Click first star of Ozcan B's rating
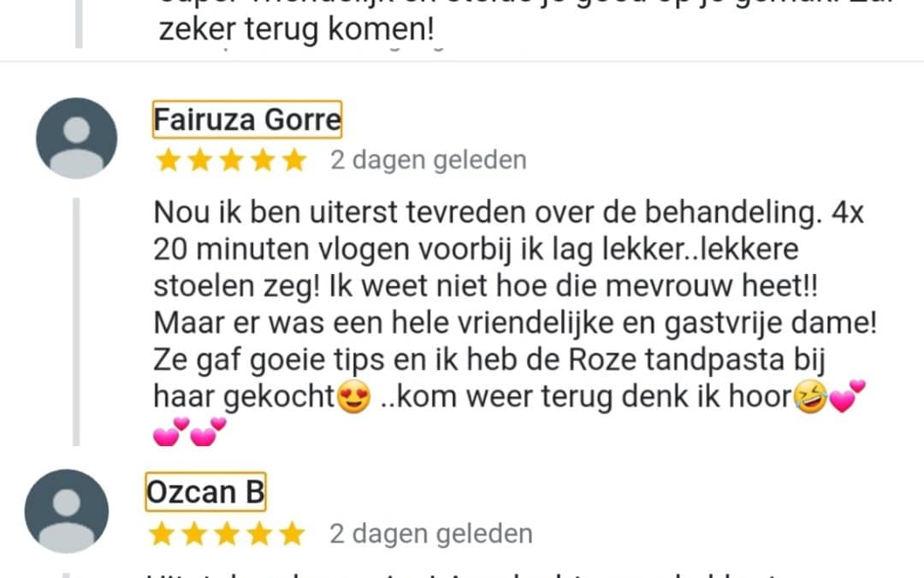This screenshot has width=924, height=578. click(162, 533)
